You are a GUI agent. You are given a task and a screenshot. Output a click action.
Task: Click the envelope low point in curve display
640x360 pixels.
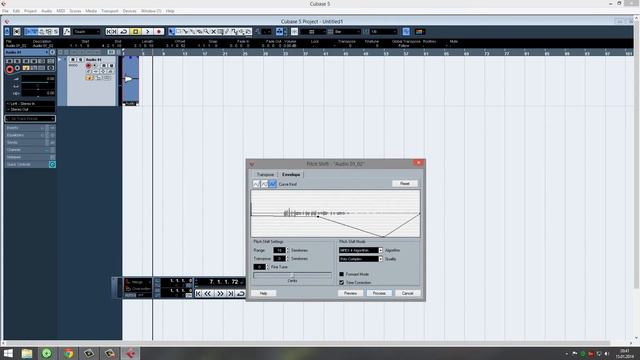383,236
